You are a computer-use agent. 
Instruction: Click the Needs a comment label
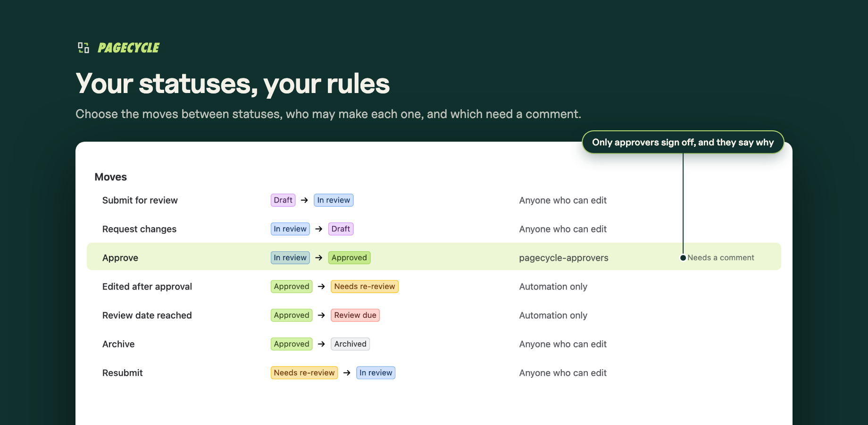tap(721, 258)
